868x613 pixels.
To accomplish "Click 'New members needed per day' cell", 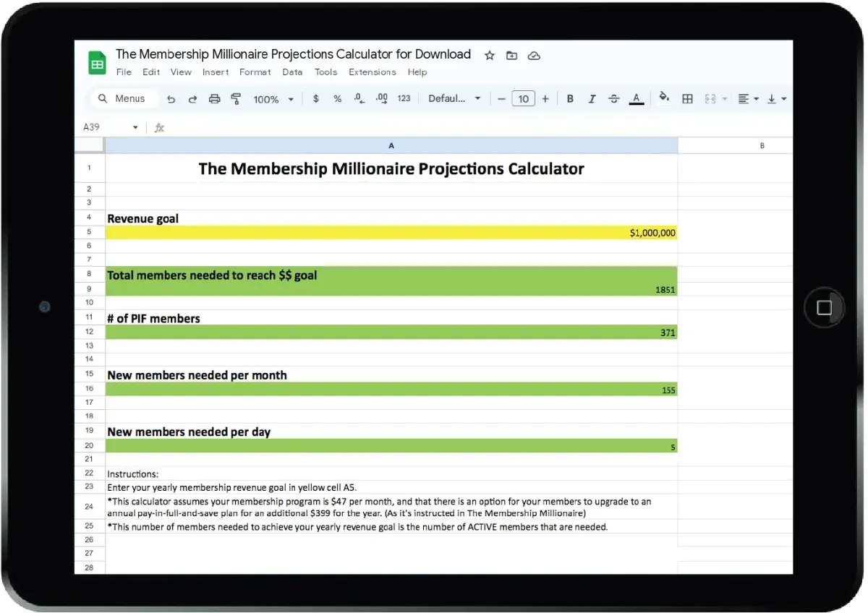I will click(391, 432).
